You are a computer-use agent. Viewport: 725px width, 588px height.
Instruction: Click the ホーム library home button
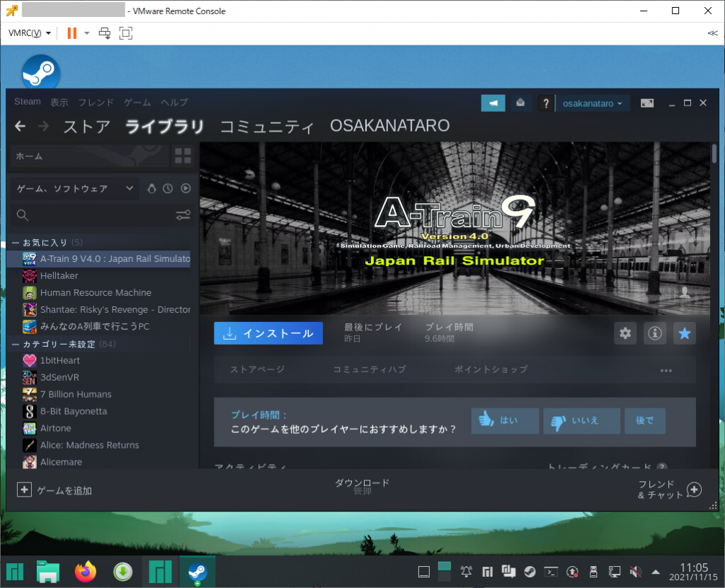pyautogui.click(x=90, y=156)
